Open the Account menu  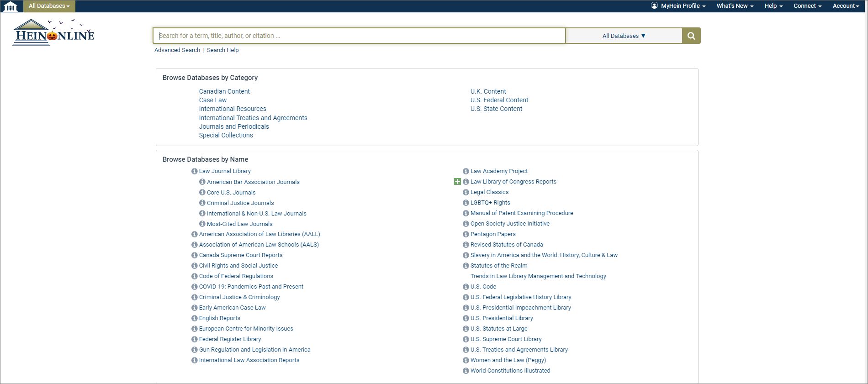pos(846,6)
